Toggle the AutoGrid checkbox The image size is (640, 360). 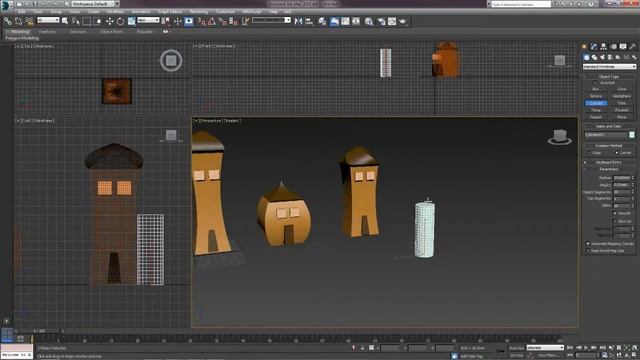pos(595,82)
